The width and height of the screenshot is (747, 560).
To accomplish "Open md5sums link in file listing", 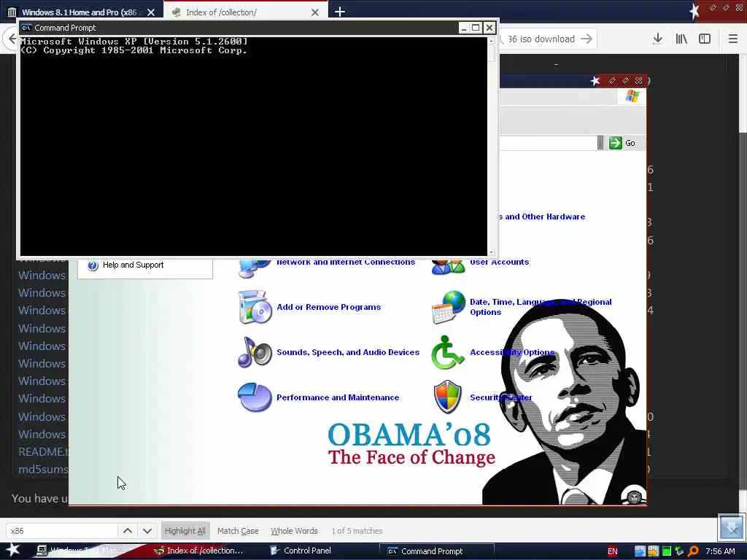I will click(x=43, y=469).
